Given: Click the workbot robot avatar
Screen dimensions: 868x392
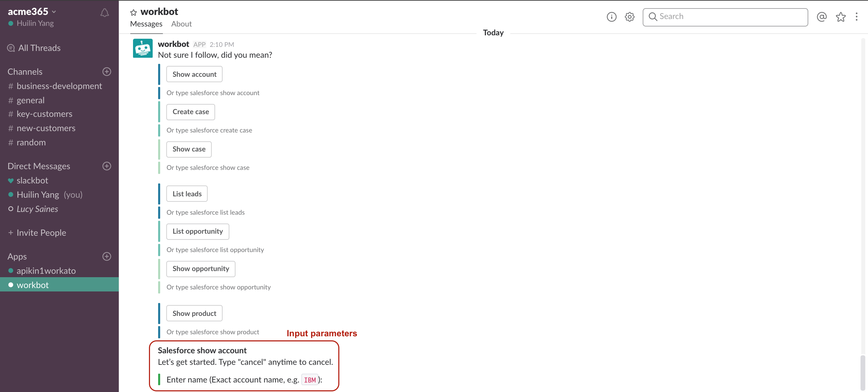Looking at the screenshot, I should (143, 48).
